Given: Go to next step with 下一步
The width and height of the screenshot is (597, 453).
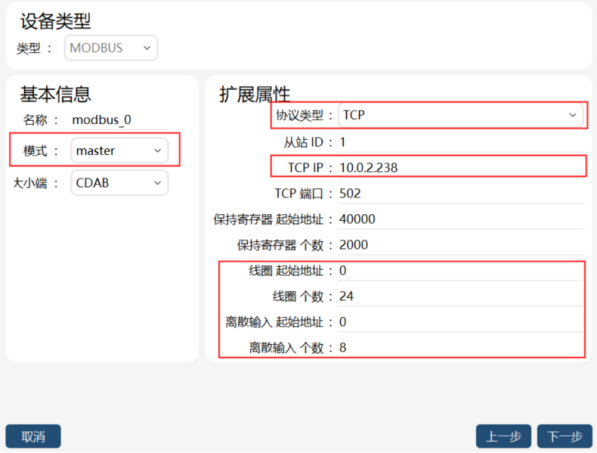Looking at the screenshot, I should [565, 436].
